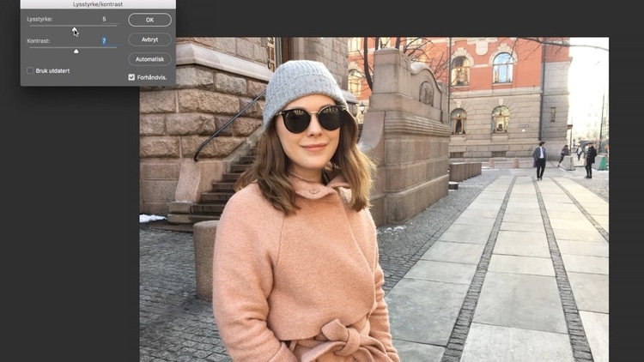
Task: Click the Kontrast label text
Action: point(38,40)
